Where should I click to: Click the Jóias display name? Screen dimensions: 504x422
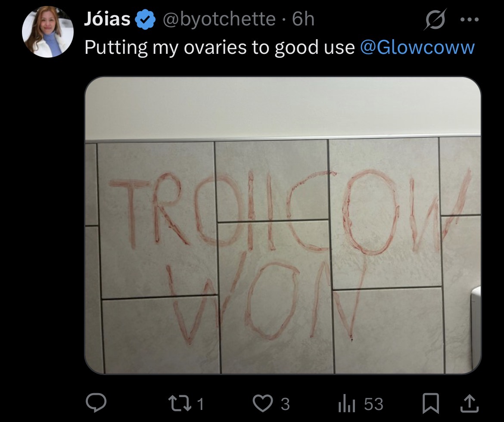[x=107, y=19]
